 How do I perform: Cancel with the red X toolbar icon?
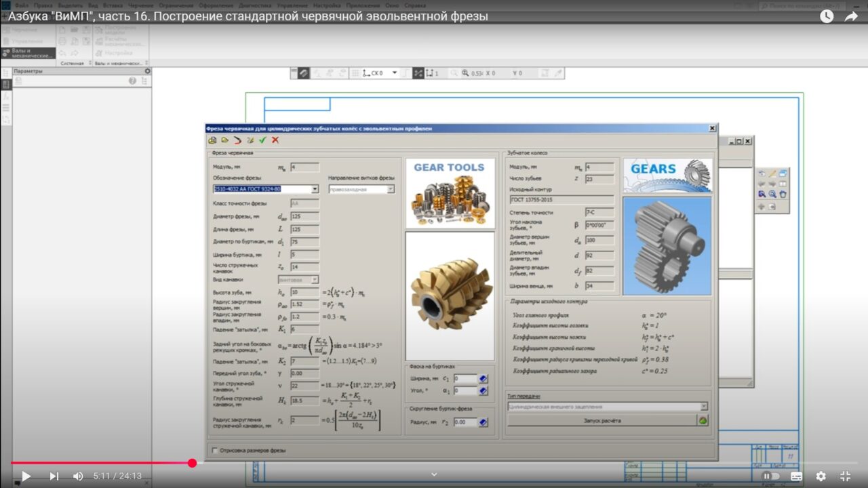pyautogui.click(x=275, y=140)
